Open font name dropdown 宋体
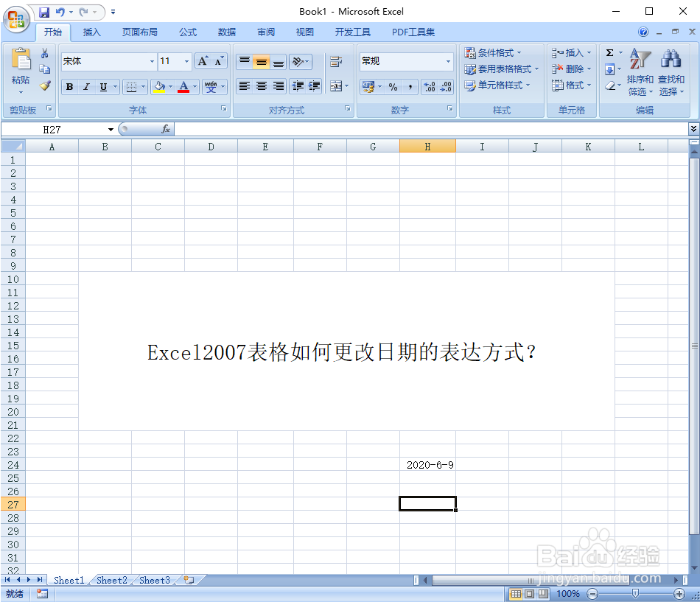Viewport: 700px width, 602px height. coord(153,61)
